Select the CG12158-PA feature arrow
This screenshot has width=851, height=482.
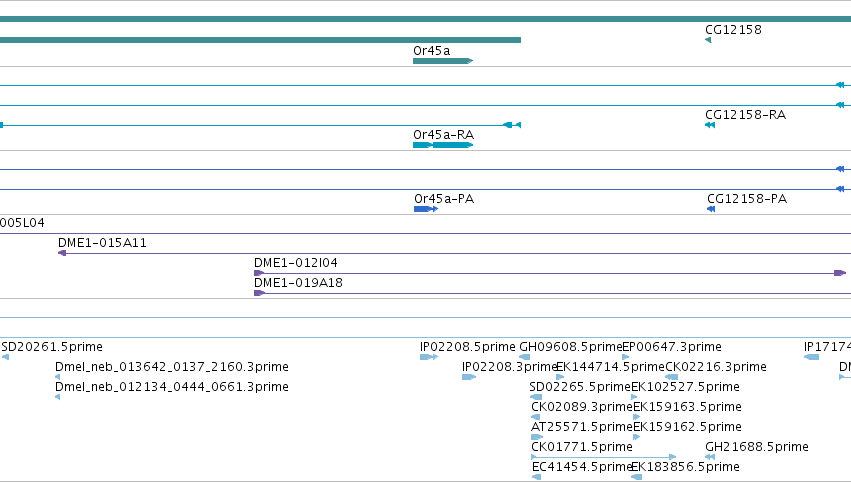[x=711, y=209]
